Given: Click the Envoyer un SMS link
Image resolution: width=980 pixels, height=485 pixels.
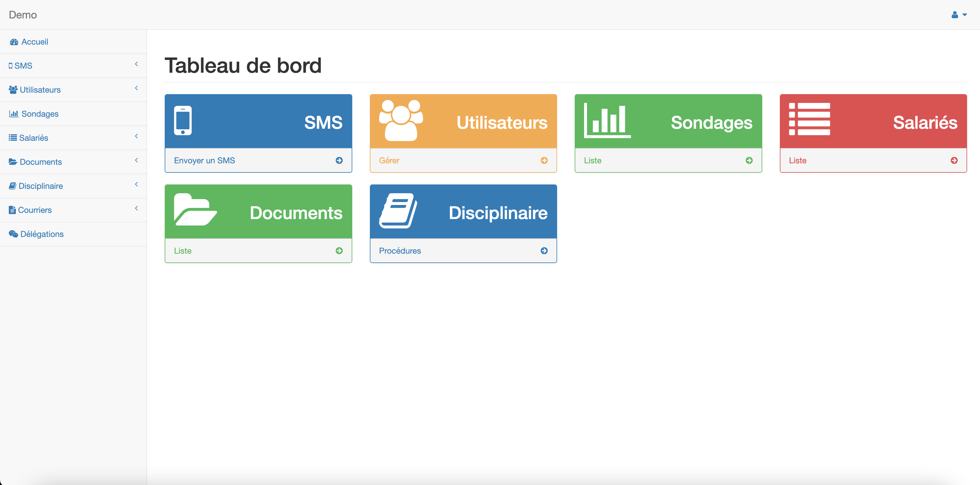Looking at the screenshot, I should pos(204,161).
